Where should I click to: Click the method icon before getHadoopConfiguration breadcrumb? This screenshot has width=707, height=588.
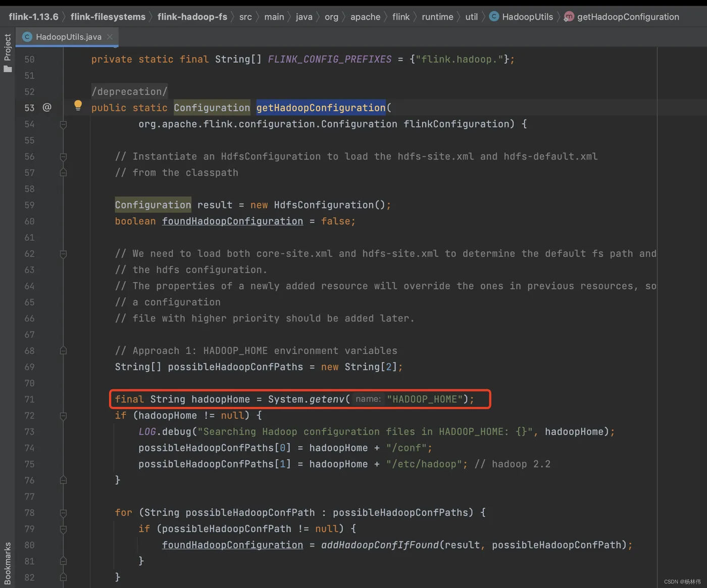pyautogui.click(x=569, y=17)
